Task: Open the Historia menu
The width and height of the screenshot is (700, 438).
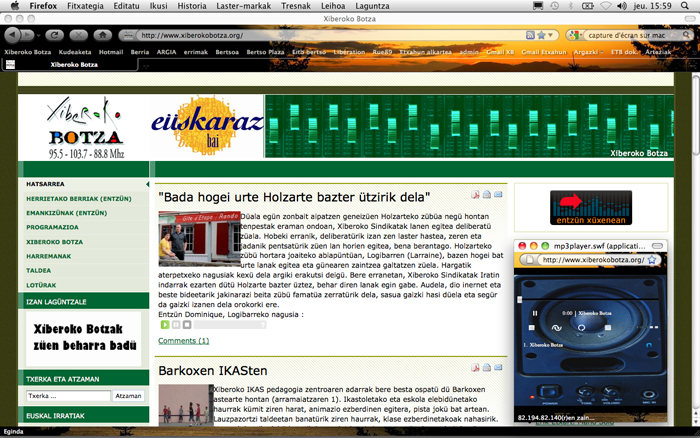Action: click(191, 5)
